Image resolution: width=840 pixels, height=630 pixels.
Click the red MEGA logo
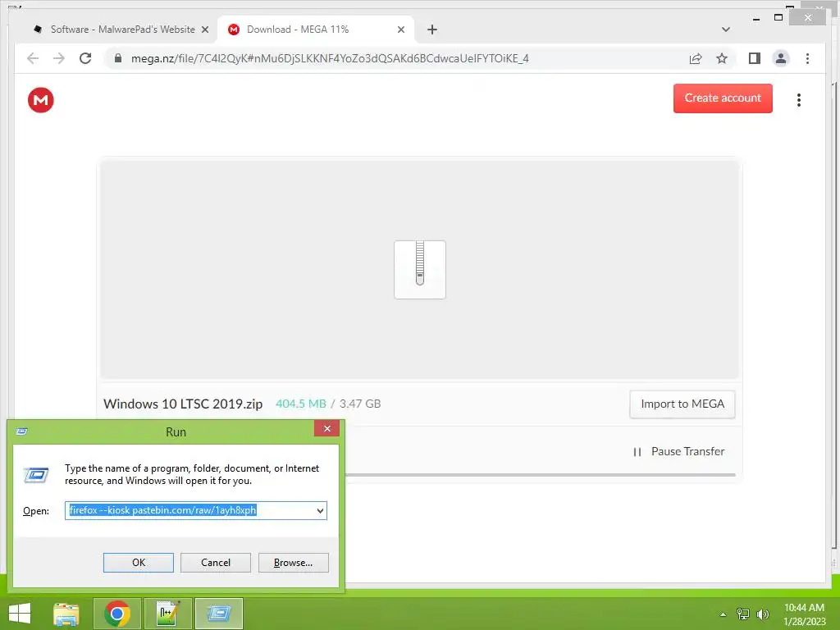41,100
